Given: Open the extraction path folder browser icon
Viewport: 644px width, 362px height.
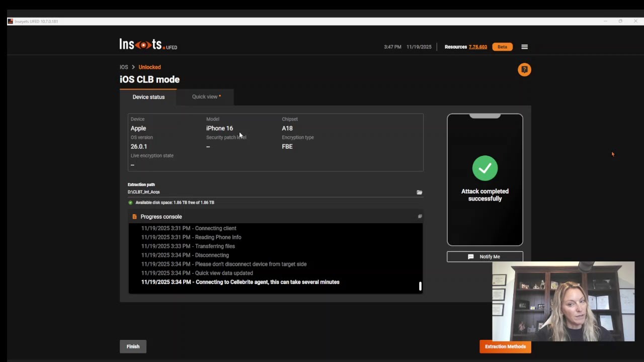Looking at the screenshot, I should pos(419,192).
